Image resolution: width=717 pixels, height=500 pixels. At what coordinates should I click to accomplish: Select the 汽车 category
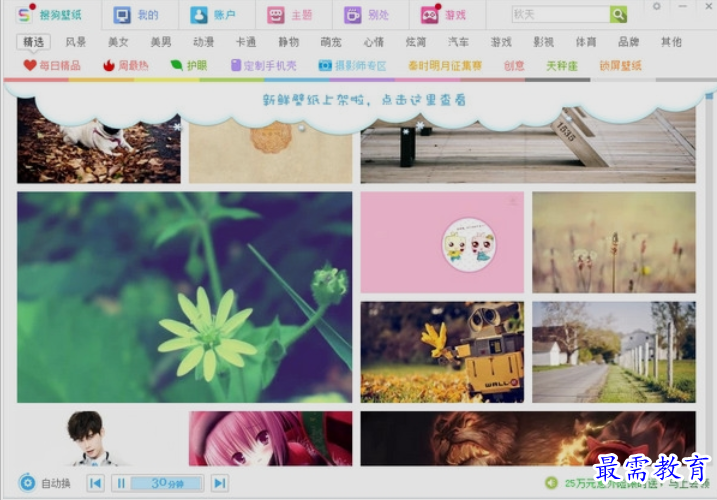point(459,42)
